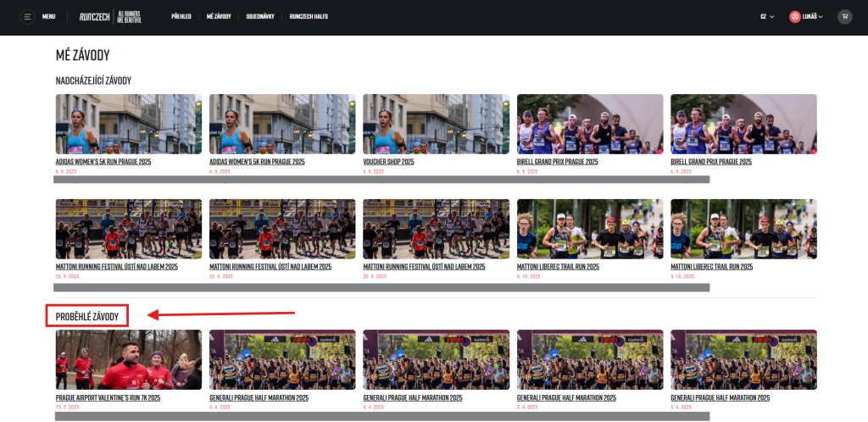Click the leftmost Adidas Women's 5K Run thumbnail

point(129,124)
